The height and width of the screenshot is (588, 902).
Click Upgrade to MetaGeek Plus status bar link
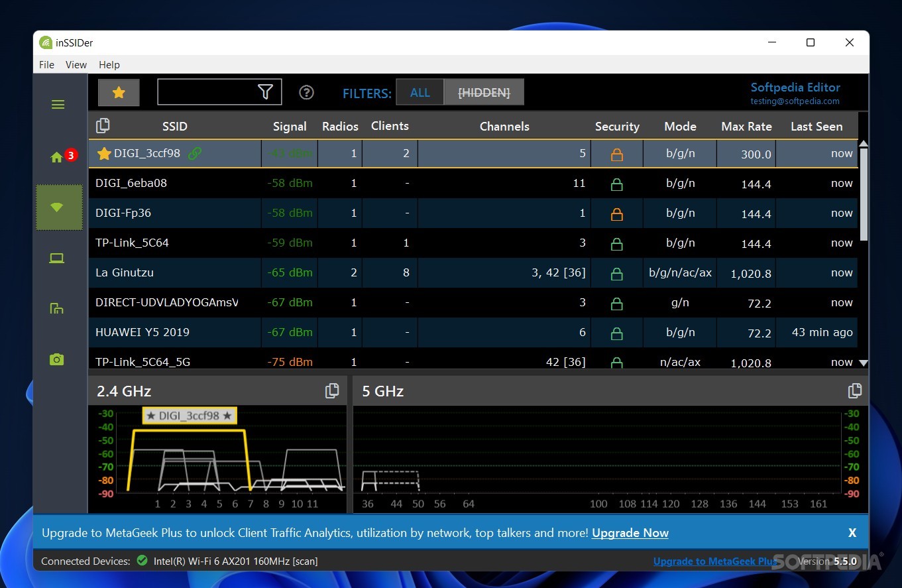pos(715,561)
